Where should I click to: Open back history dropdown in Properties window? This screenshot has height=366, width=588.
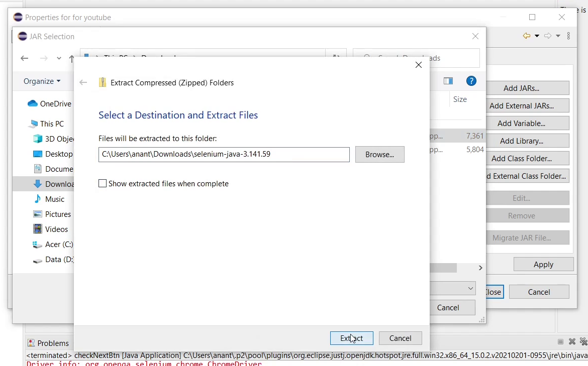(537, 36)
